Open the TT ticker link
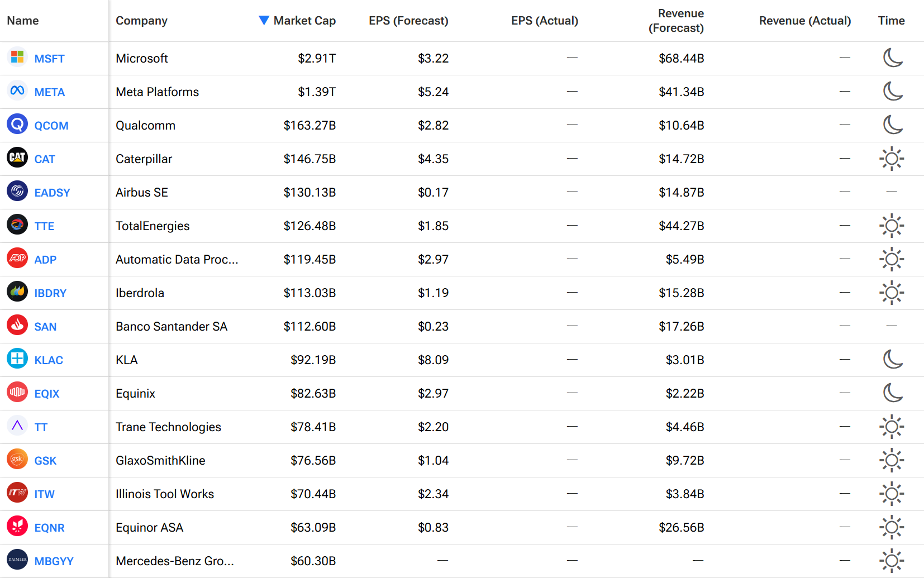Viewport: 924px width, 578px height. click(x=41, y=427)
